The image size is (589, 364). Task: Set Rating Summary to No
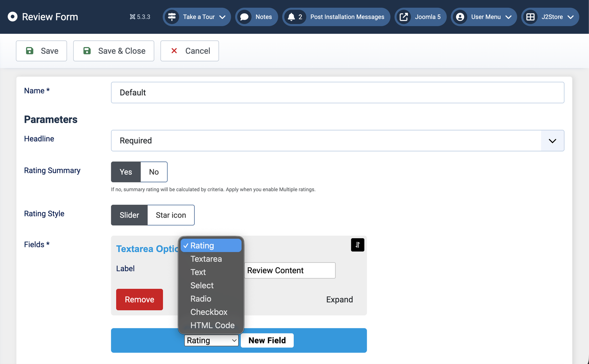[154, 172]
